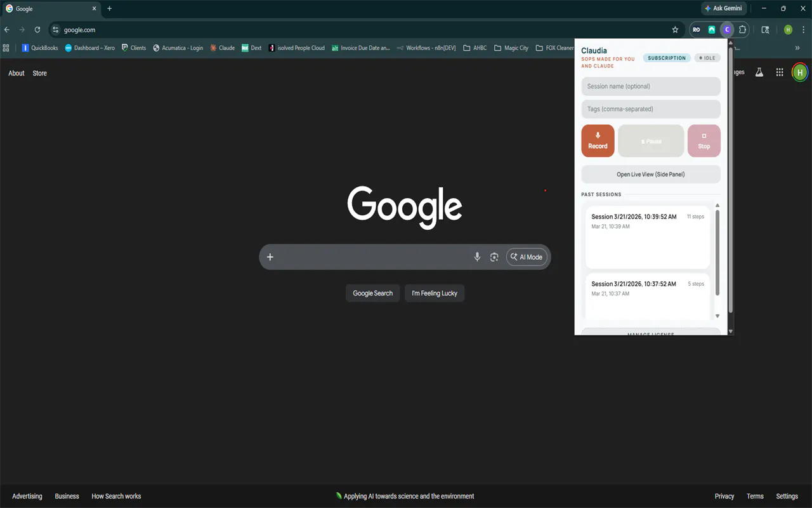Open Google account avatar

click(x=800, y=72)
